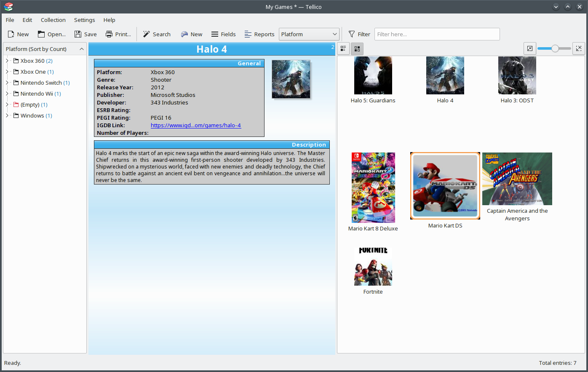Click the smallest icon size button
588x372 pixels.
529,48
